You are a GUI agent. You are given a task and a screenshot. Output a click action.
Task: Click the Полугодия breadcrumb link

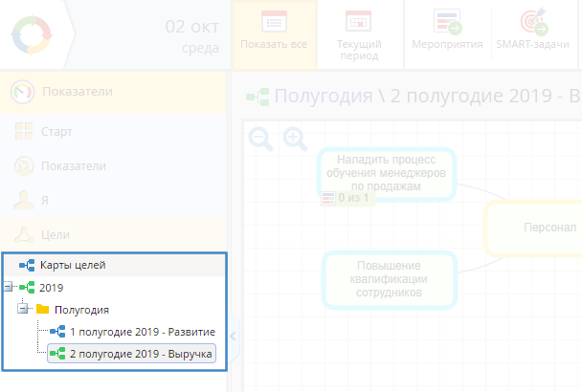pos(324,96)
